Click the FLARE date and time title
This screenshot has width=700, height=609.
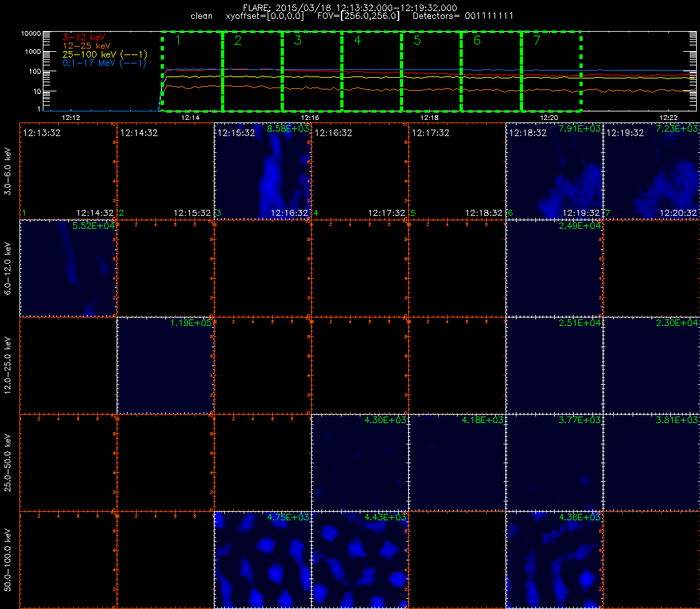pyautogui.click(x=350, y=8)
